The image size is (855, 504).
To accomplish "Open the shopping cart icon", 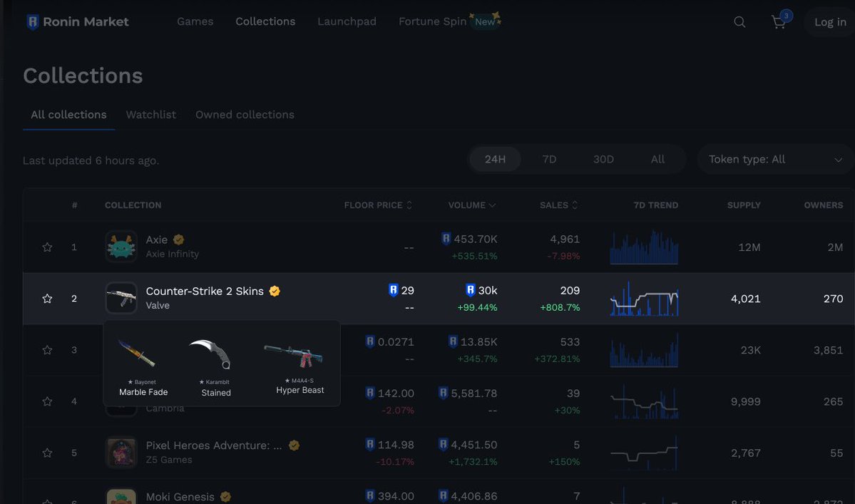I will (779, 22).
